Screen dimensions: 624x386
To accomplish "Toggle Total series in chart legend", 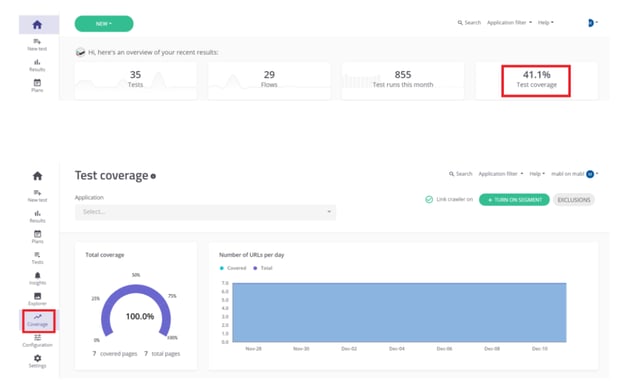I will (263, 268).
